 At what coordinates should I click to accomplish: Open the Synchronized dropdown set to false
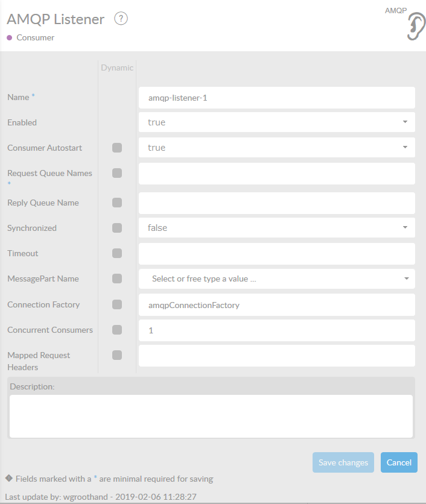(x=276, y=228)
